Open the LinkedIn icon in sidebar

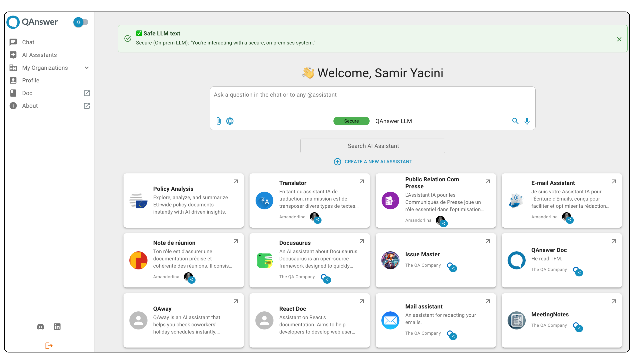[57, 326]
